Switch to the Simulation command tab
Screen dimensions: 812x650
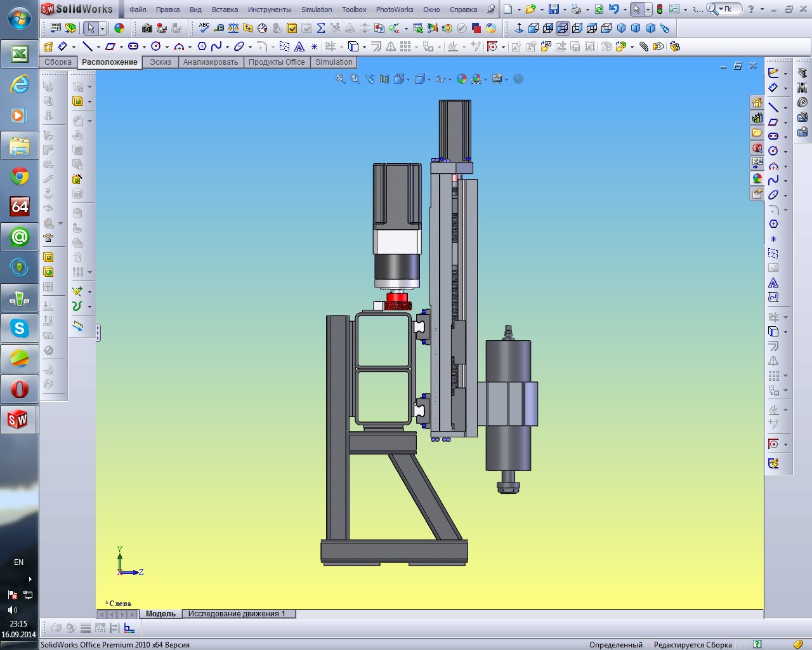(x=334, y=62)
